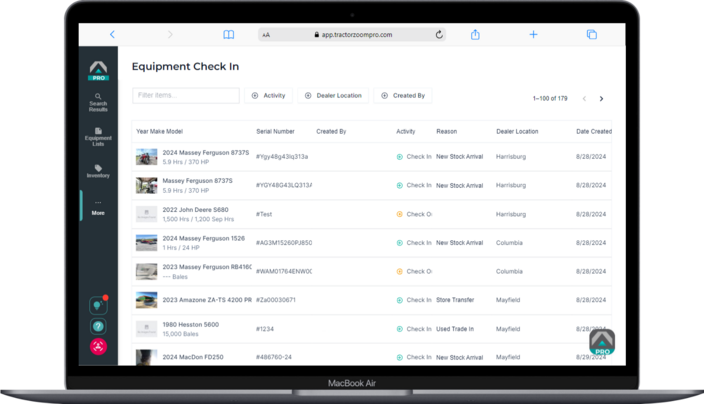Click the pink user avatar icon in the sidebar
The height and width of the screenshot is (404, 704).
pos(98,347)
